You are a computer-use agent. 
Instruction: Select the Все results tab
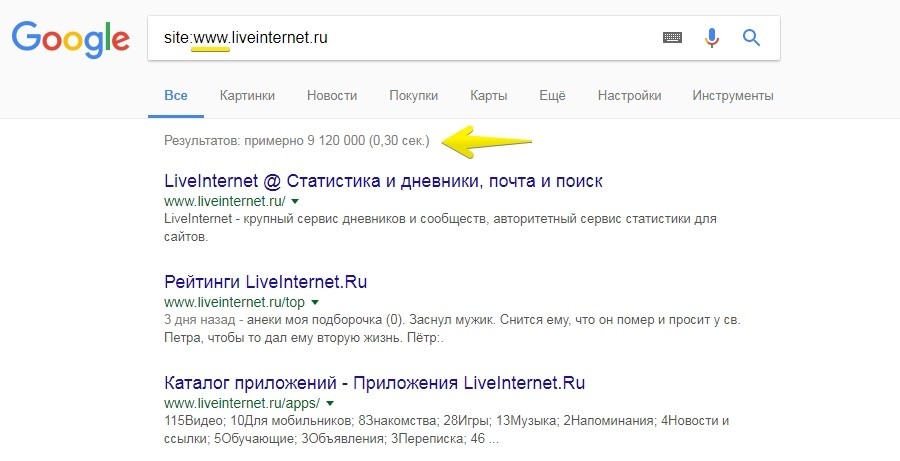tap(176, 95)
